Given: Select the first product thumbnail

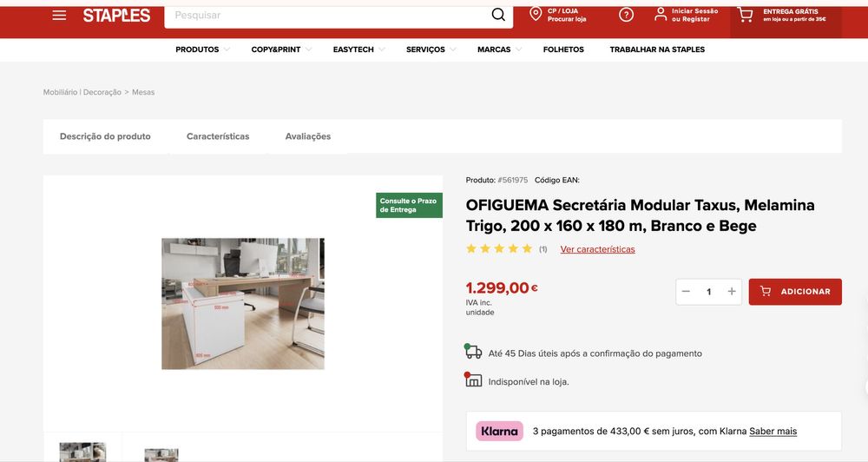Looking at the screenshot, I should 82,452.
